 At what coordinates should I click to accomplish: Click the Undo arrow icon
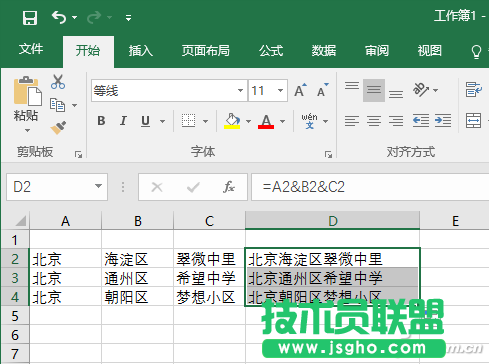click(59, 17)
